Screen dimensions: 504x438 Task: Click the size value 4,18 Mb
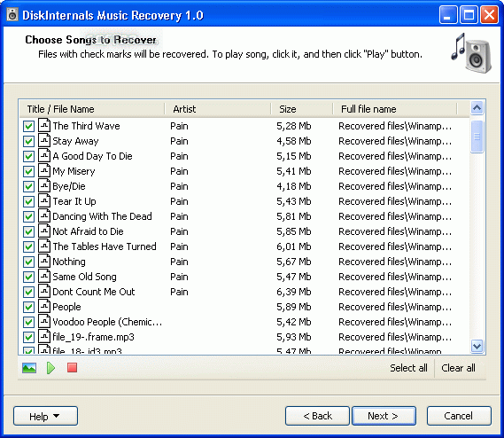[x=294, y=186]
